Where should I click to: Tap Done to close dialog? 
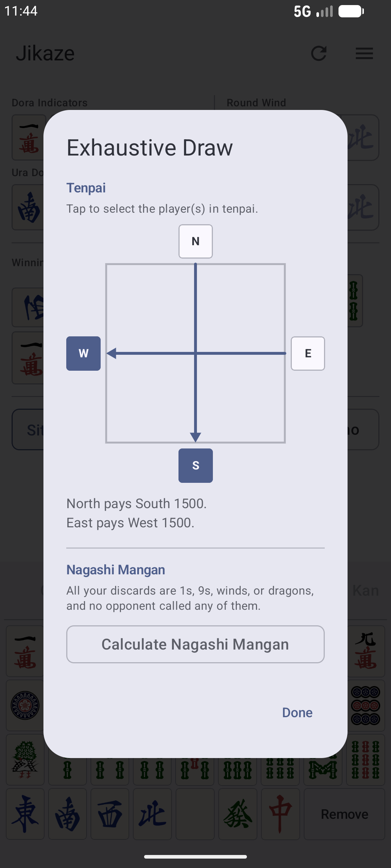point(297,712)
